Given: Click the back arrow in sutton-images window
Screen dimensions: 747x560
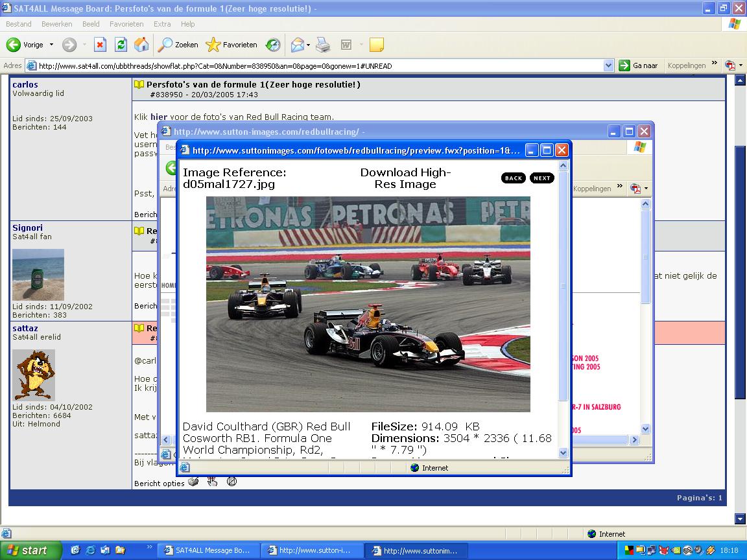Looking at the screenshot, I should [x=171, y=168].
